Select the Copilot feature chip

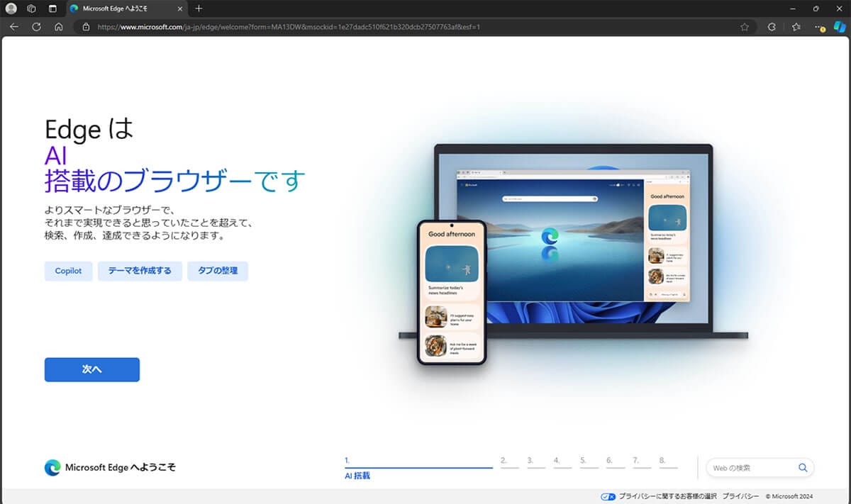pos(69,271)
